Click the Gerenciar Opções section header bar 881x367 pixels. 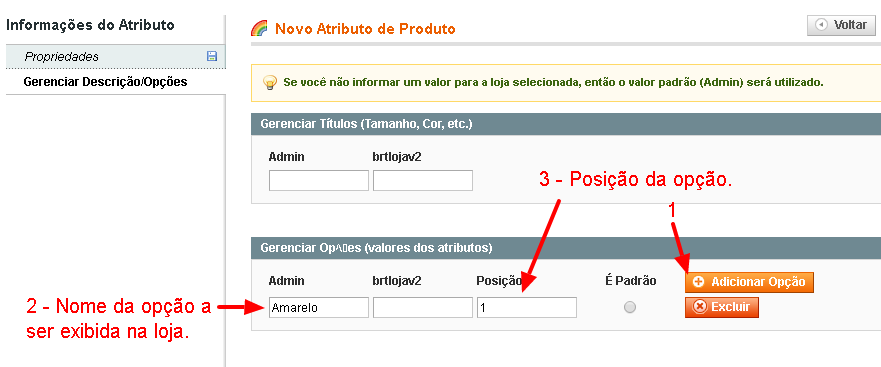566,247
